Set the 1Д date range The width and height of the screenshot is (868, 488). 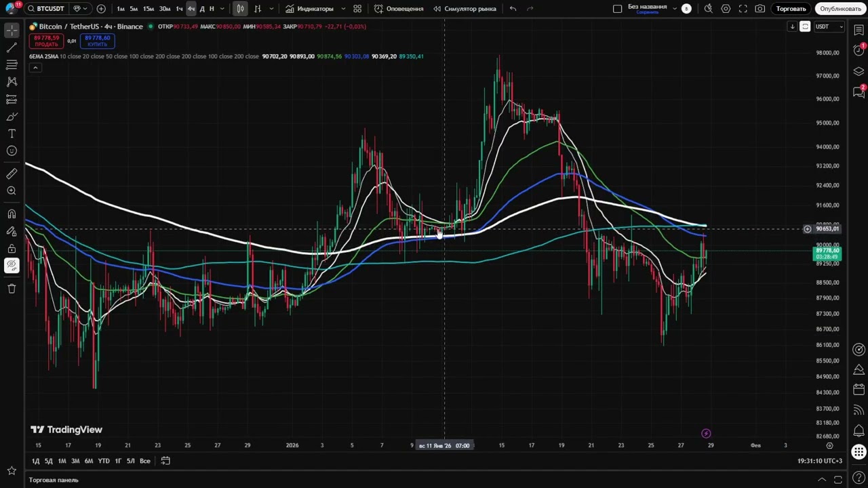[x=35, y=461]
